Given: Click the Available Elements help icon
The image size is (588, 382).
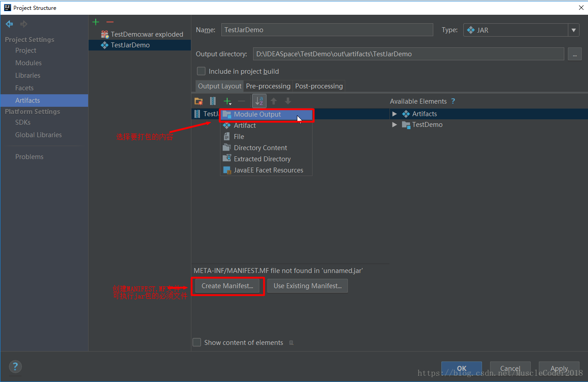Looking at the screenshot, I should tap(453, 101).
